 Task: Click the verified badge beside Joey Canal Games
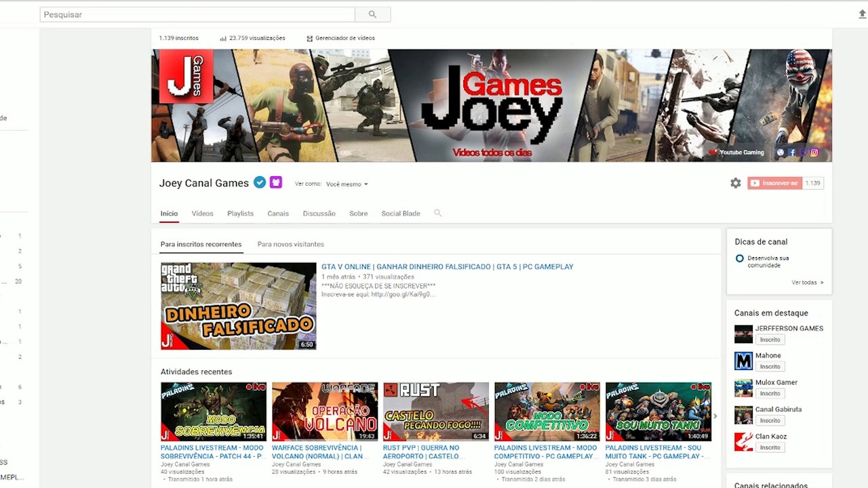tap(259, 182)
